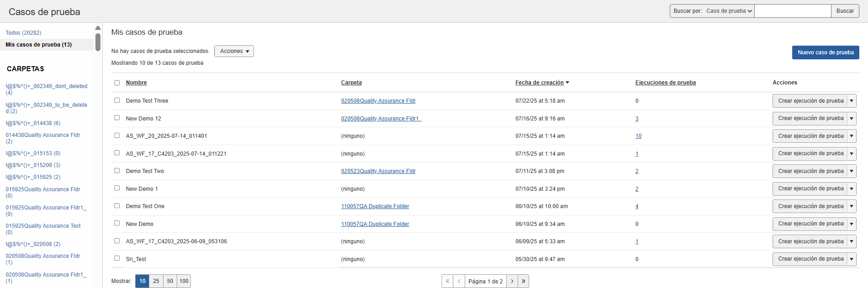
Task: Click sort arrow beside Fecha de creación
Action: (x=568, y=83)
